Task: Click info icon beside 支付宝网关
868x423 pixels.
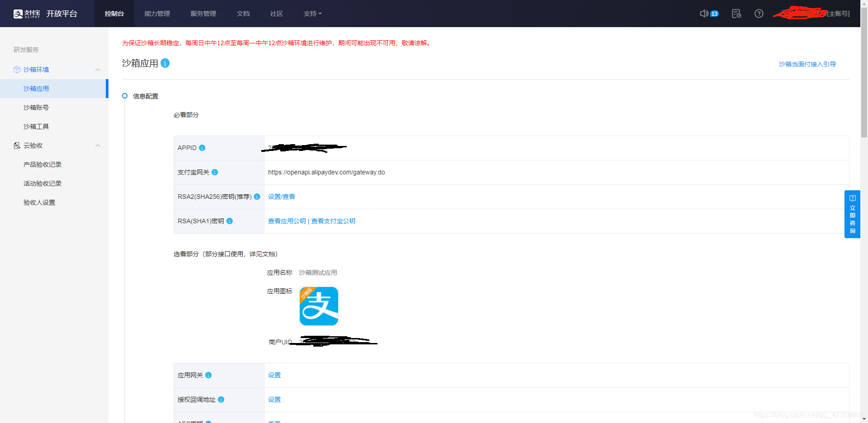Action: [x=215, y=172]
